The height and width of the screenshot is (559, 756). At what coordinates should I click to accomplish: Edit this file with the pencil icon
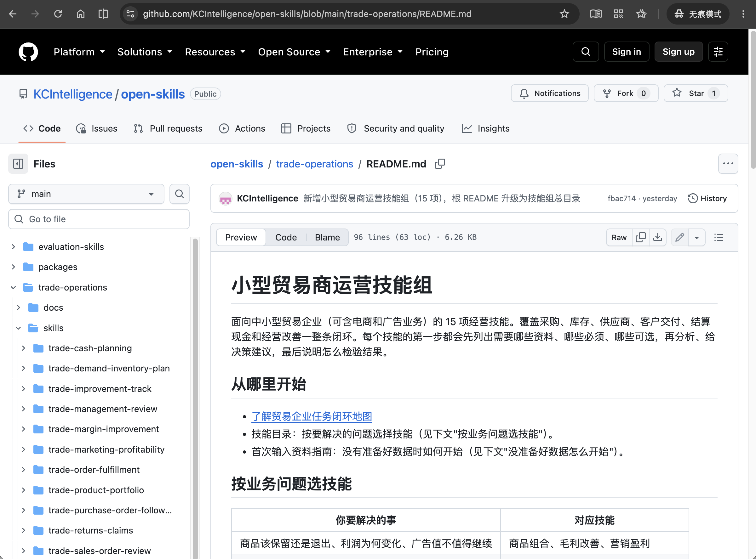click(x=679, y=237)
